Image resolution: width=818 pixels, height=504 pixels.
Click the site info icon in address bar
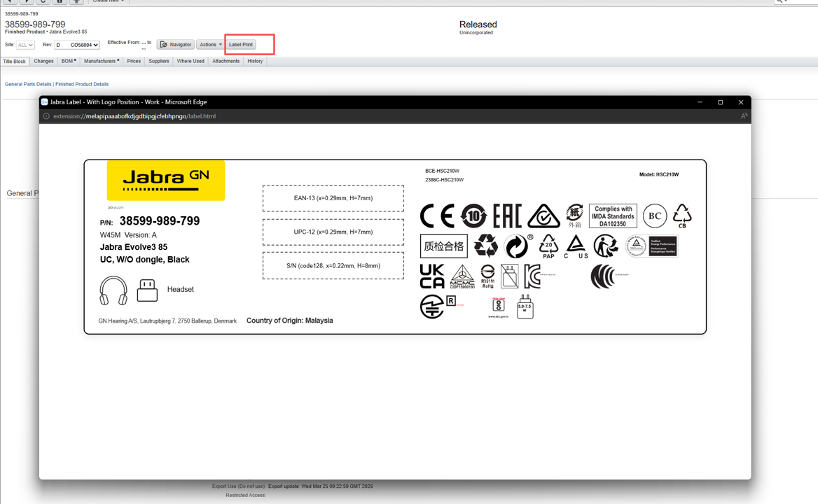(x=46, y=116)
